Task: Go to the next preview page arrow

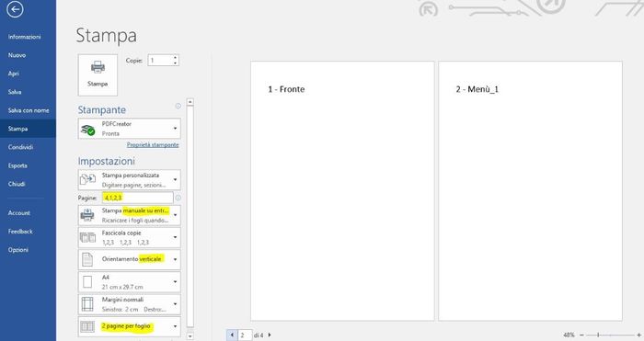Action: 270,335
